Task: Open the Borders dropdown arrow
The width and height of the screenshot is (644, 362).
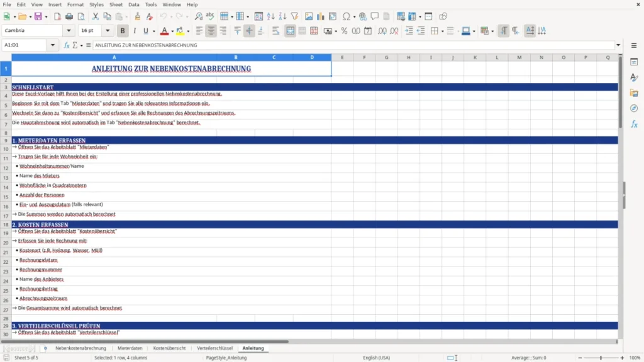Action: tap(442, 31)
